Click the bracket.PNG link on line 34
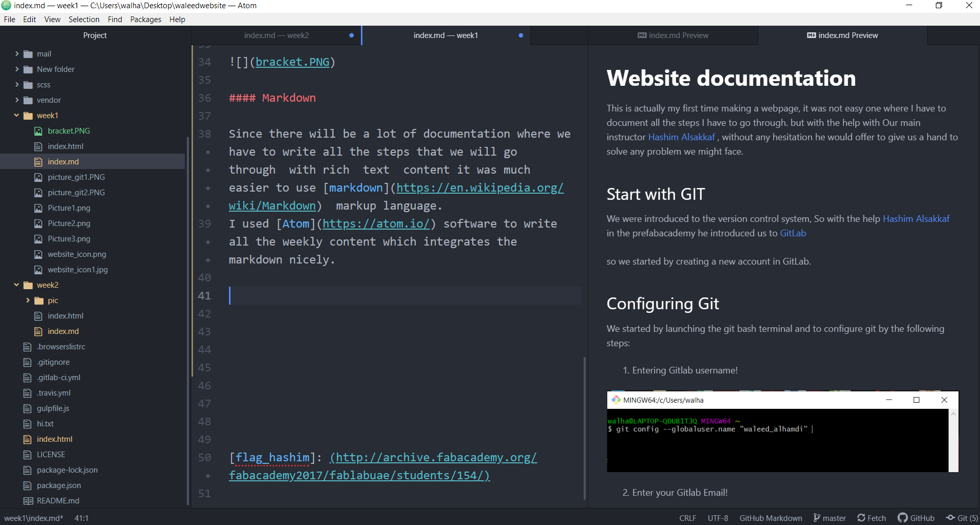Screen dimensions: 980x525 click(x=293, y=62)
